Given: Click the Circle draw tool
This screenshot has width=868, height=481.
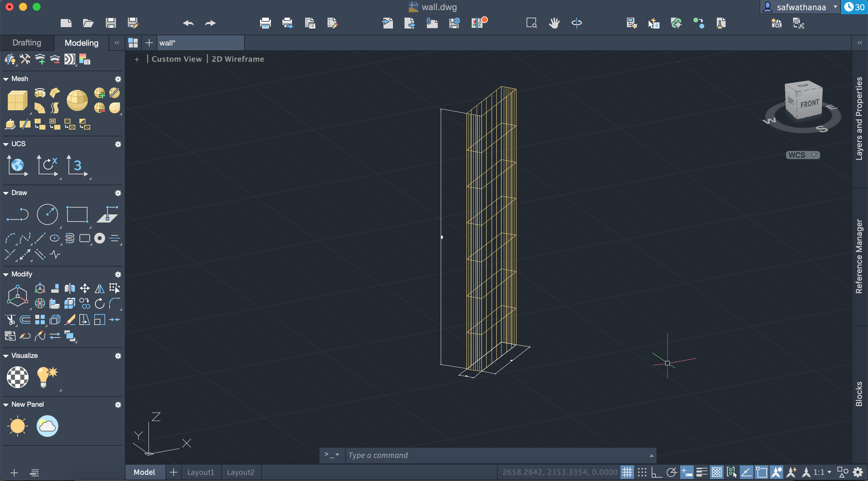Looking at the screenshot, I should point(47,214).
